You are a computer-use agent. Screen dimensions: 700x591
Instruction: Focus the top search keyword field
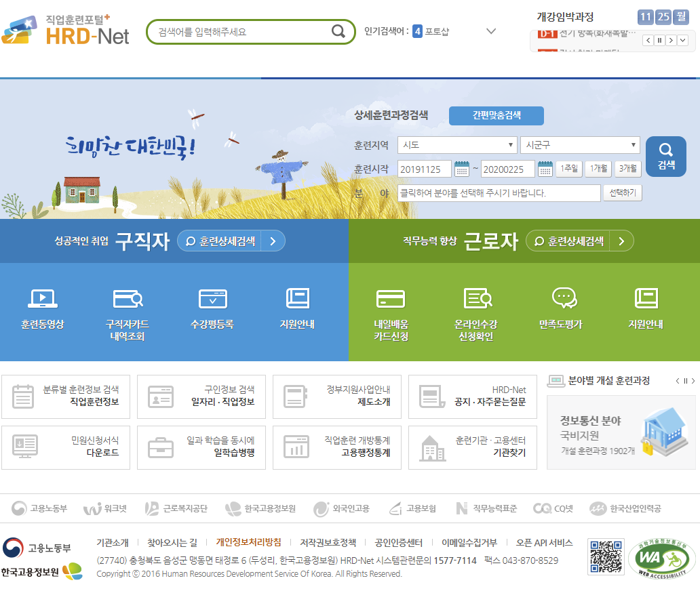241,32
